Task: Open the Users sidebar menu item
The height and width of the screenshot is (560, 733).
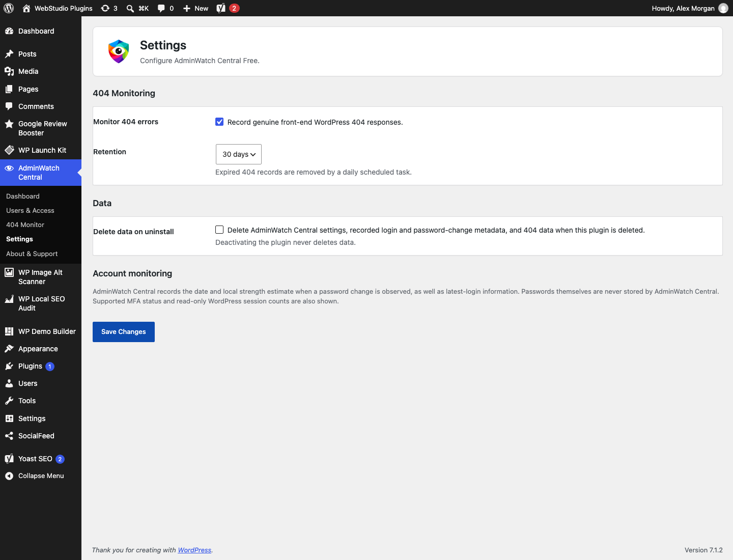Action: 41,383
